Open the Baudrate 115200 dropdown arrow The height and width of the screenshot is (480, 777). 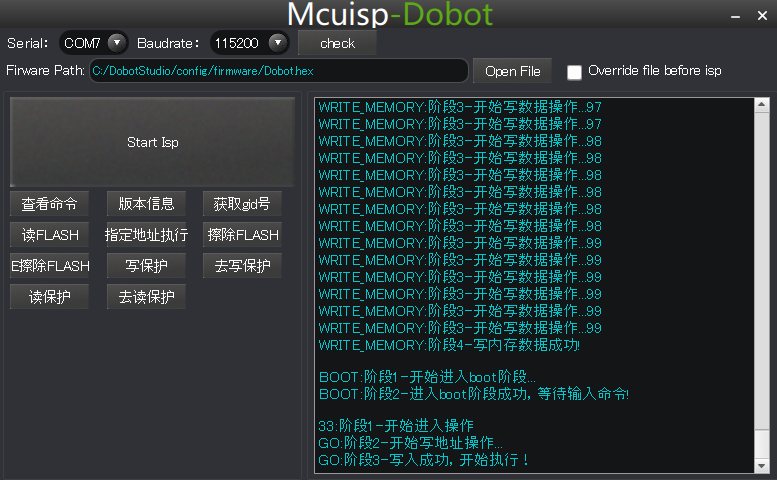click(x=278, y=43)
